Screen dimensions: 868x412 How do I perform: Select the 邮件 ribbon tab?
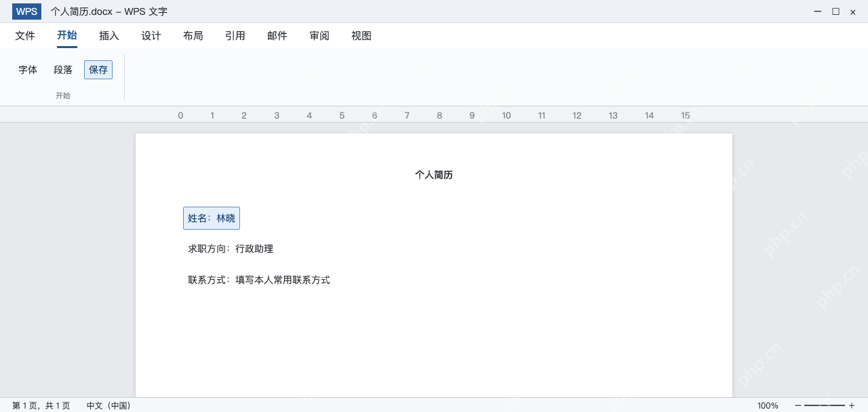(277, 36)
